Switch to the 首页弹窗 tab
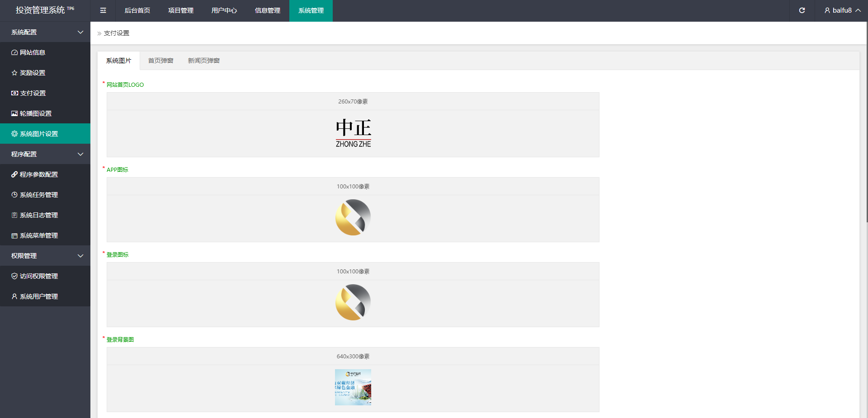868x418 pixels. tap(160, 61)
